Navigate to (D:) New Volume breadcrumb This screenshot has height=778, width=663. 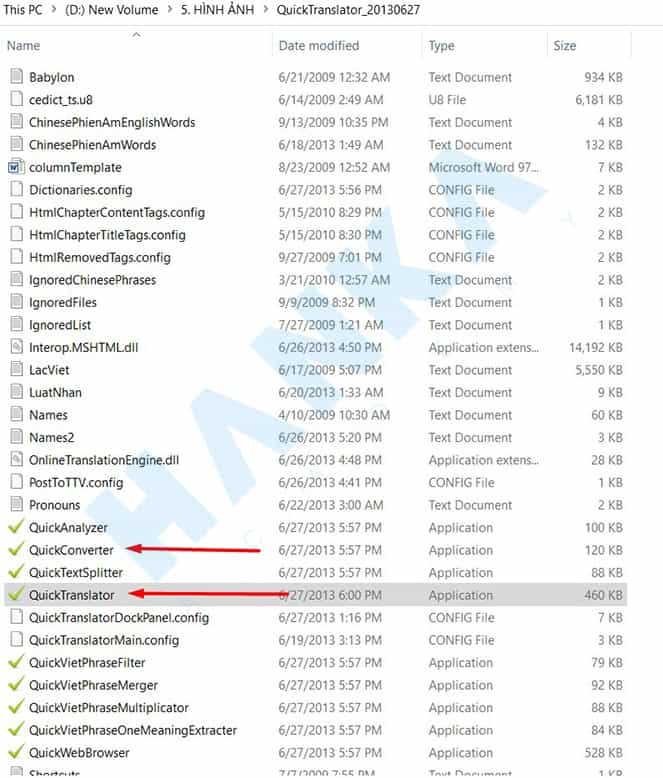(x=112, y=9)
